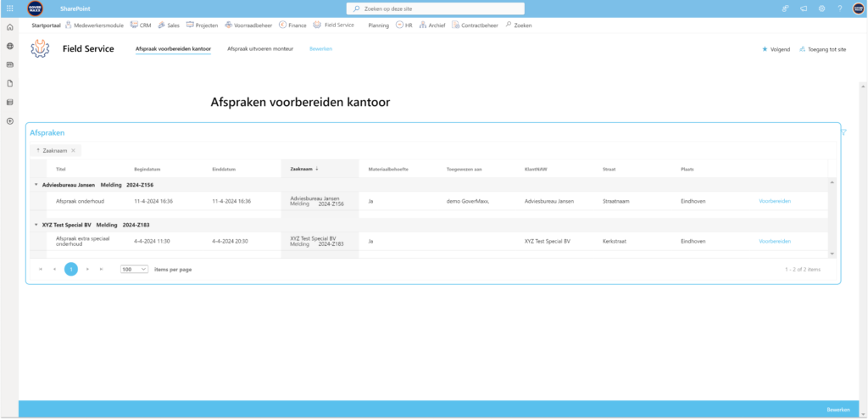The image size is (868, 419).
Task: Open the help question mark icon
Action: 839,8
